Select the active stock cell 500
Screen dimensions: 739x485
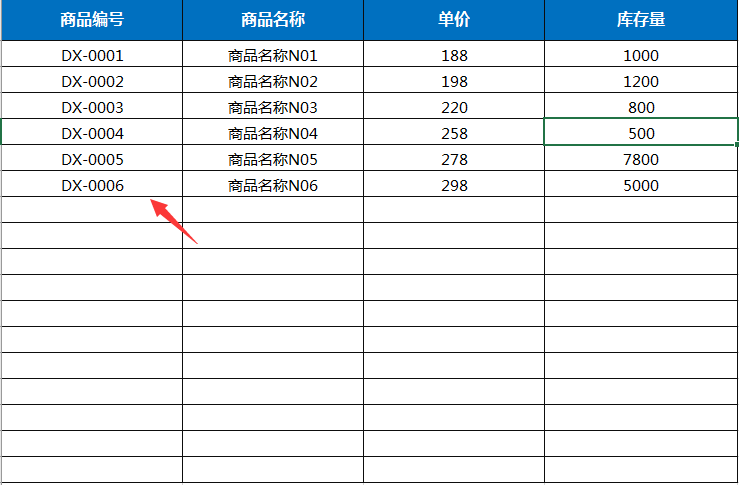641,132
